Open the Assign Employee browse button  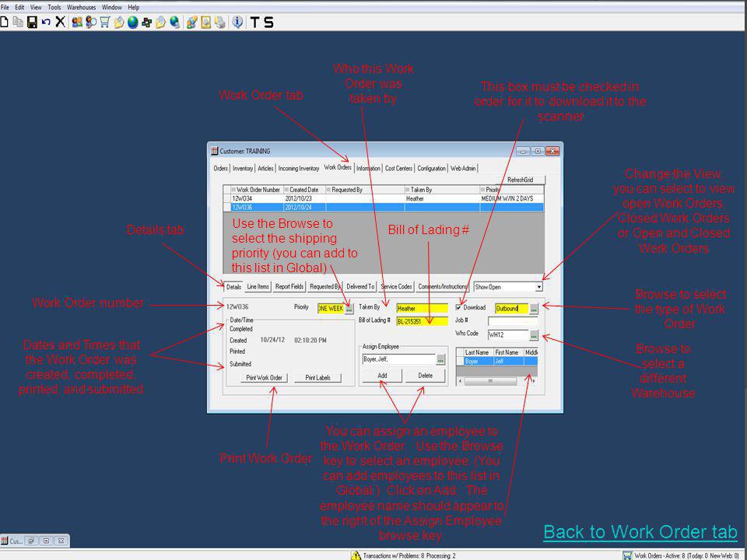[440, 360]
